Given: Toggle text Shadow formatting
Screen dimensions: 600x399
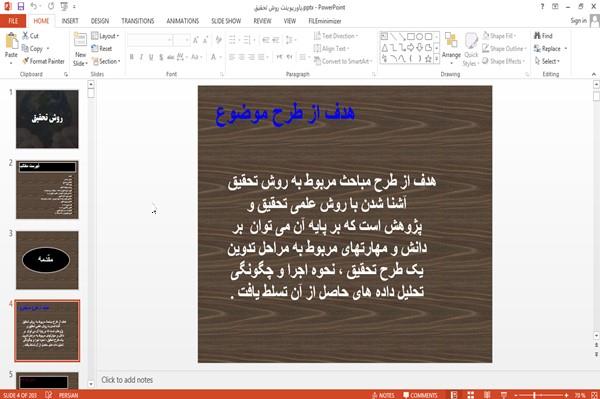Looking at the screenshot, I should (x=161, y=57).
